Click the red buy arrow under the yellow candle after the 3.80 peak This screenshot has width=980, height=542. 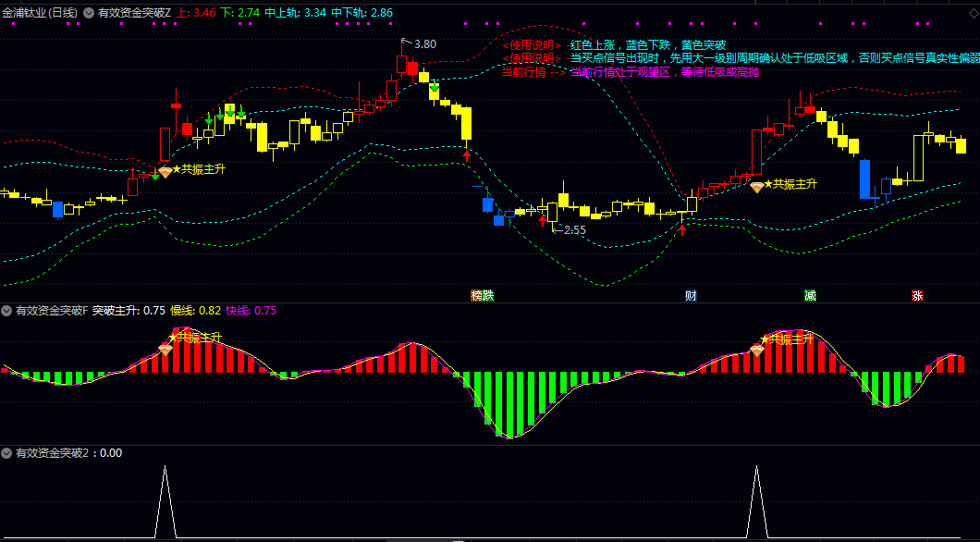pyautogui.click(x=466, y=155)
